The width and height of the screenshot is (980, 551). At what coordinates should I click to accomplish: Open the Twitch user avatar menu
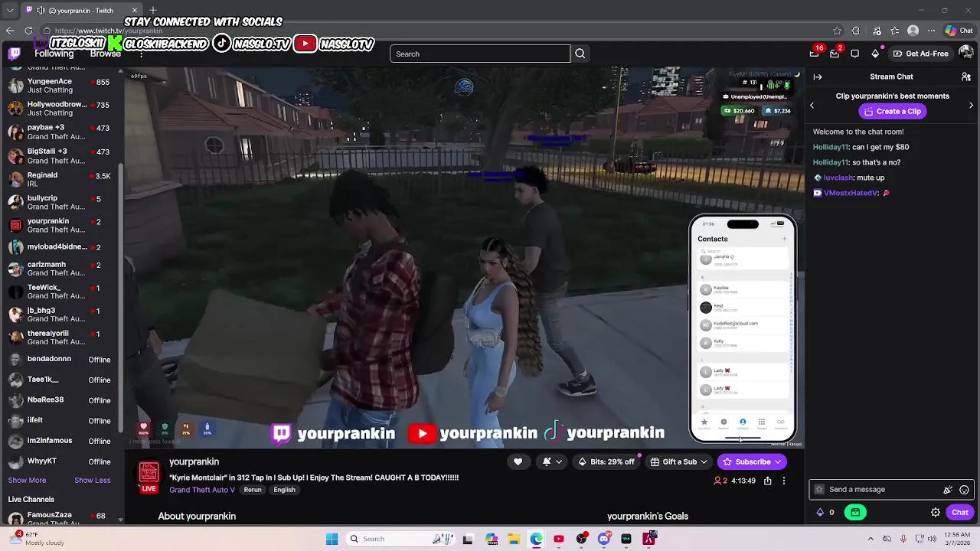pos(966,54)
